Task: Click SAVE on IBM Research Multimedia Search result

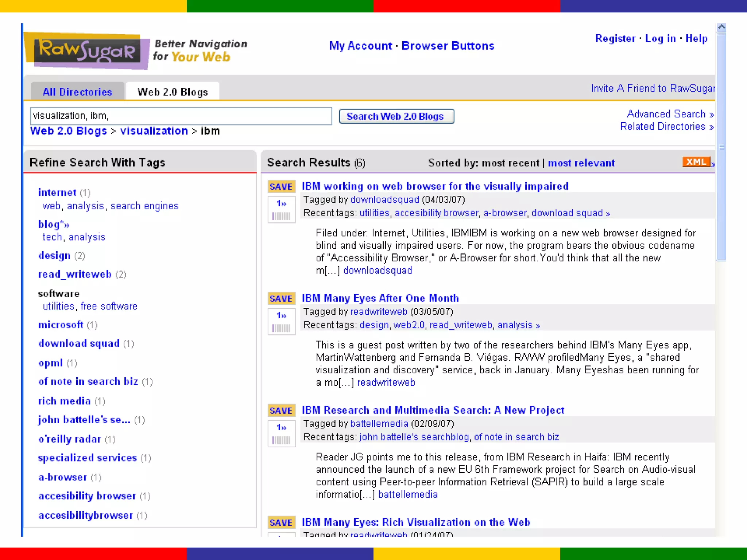Action: [281, 411]
